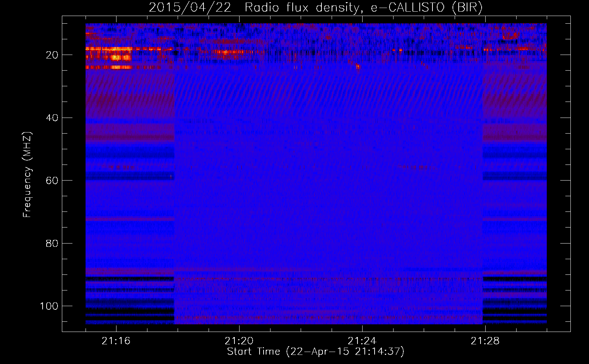Click the 40 MHz frequency tick label
The height and width of the screenshot is (364, 589).
tap(52, 118)
